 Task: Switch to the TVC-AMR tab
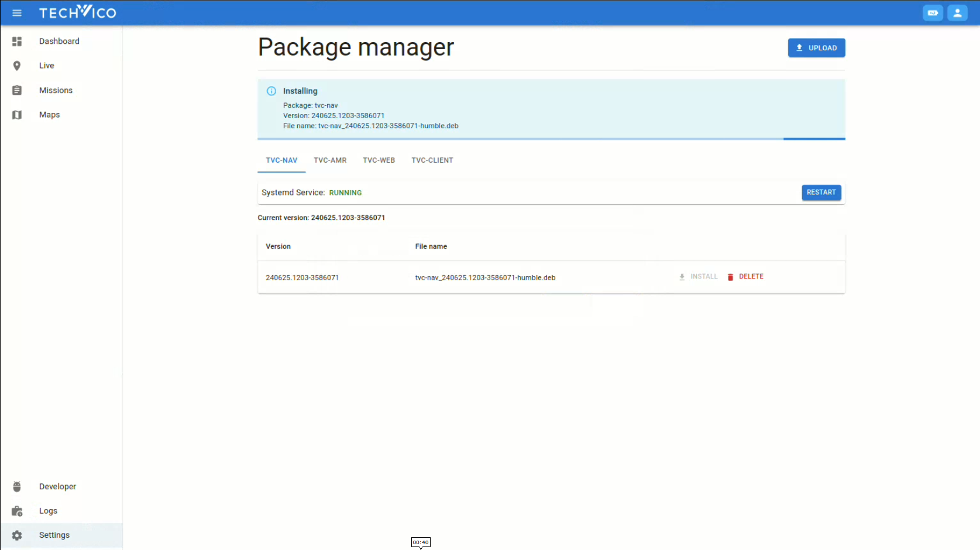(330, 160)
